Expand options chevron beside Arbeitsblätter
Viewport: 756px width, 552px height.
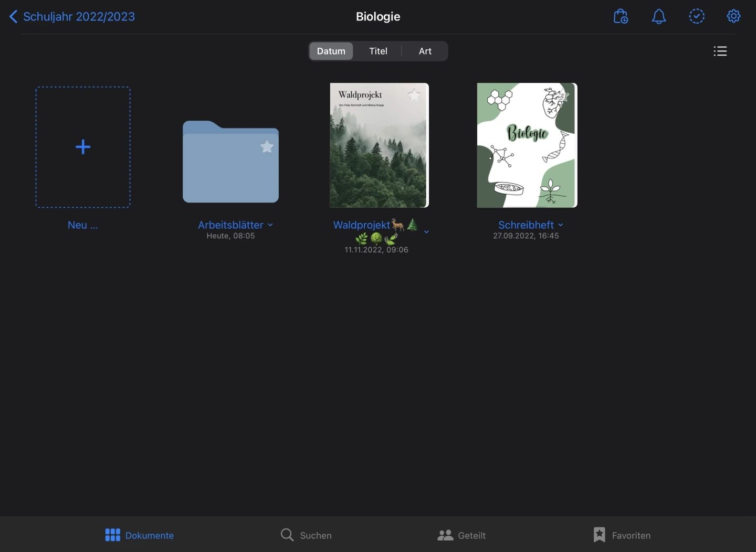click(270, 225)
